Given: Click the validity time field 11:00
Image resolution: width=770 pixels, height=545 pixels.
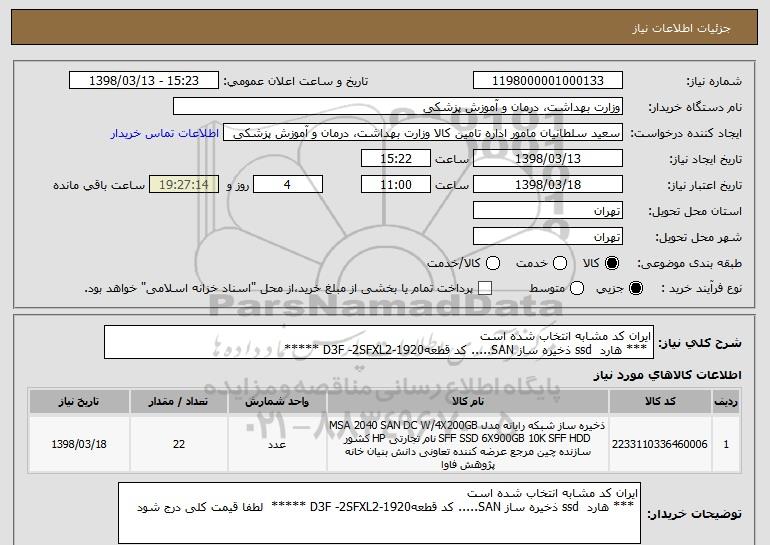Looking at the screenshot, I should 396,185.
